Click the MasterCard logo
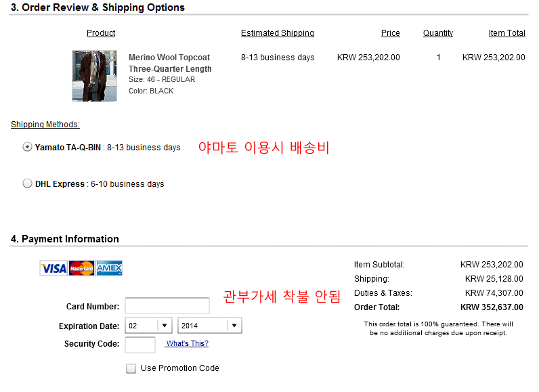539x392 pixels. click(81, 268)
